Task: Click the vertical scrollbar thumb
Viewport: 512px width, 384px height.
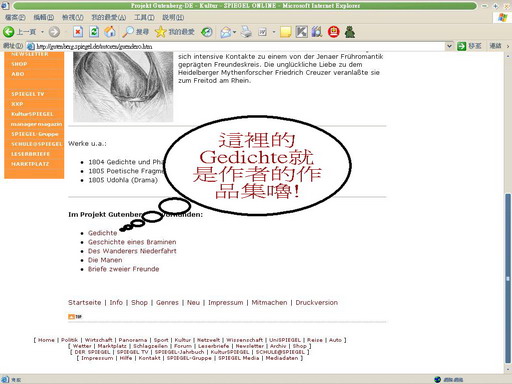Action: click(508, 278)
